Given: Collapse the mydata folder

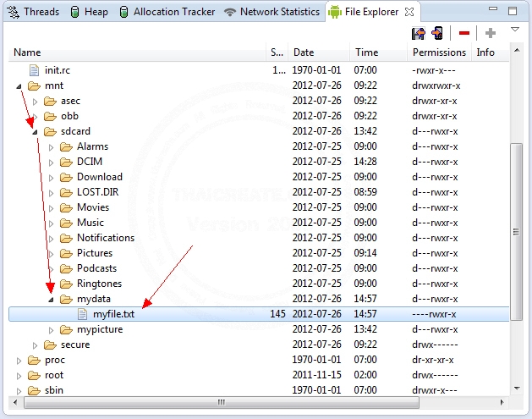Looking at the screenshot, I should [x=51, y=300].
